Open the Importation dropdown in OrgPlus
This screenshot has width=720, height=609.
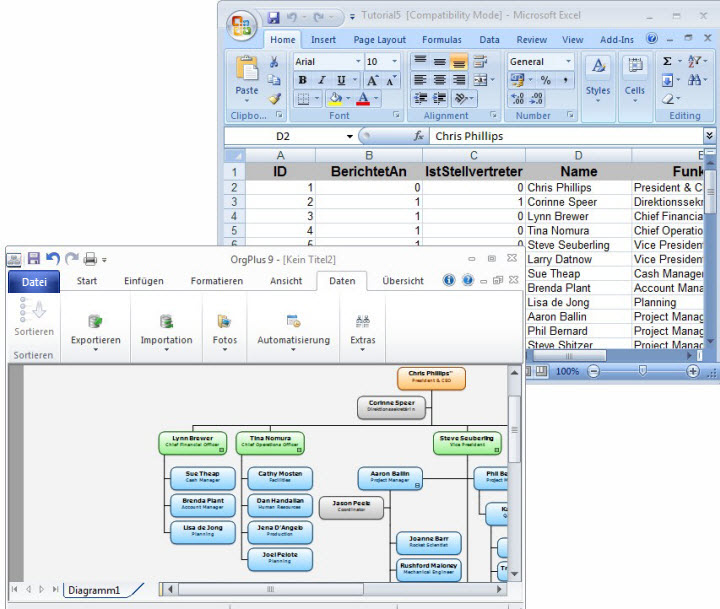(166, 331)
